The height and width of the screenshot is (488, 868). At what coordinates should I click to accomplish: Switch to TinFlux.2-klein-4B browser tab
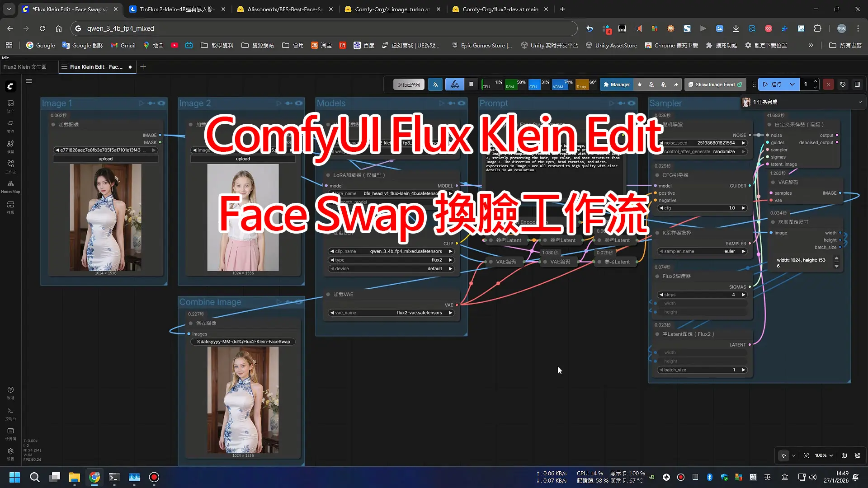click(176, 9)
